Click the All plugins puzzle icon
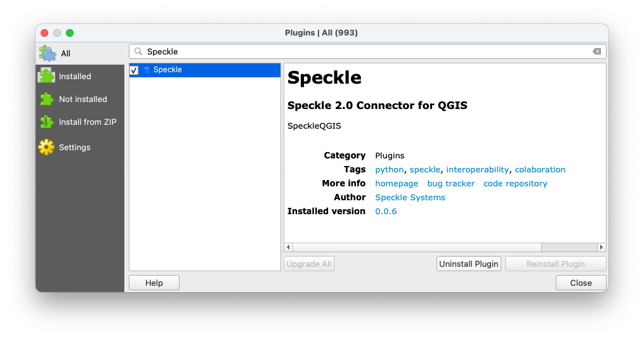Viewport: 644px width, 339px height. pos(48,53)
